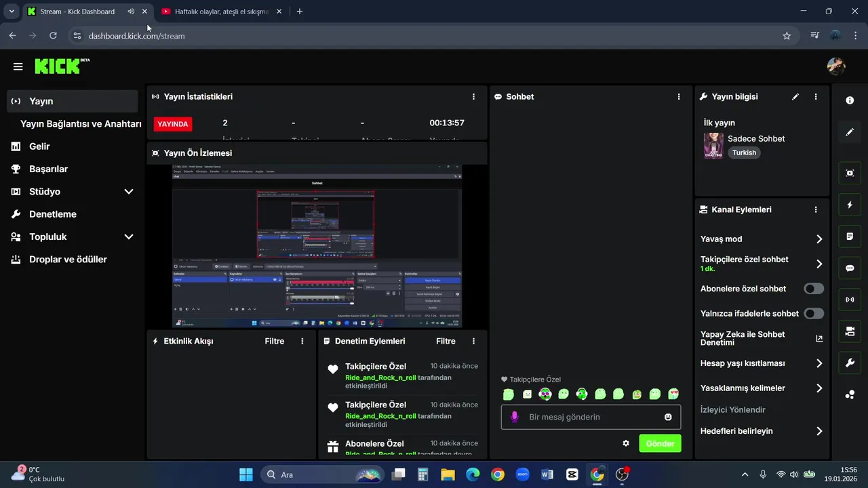The image size is (868, 488).
Task: Open options menu of Yayın bilgisi panel
Action: tap(816, 97)
